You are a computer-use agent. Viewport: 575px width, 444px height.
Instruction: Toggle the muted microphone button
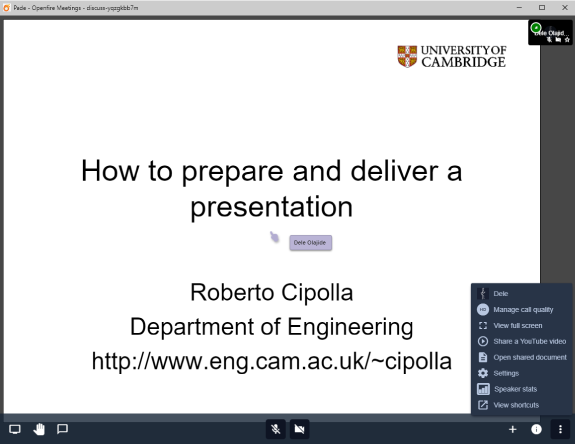pyautogui.click(x=276, y=429)
